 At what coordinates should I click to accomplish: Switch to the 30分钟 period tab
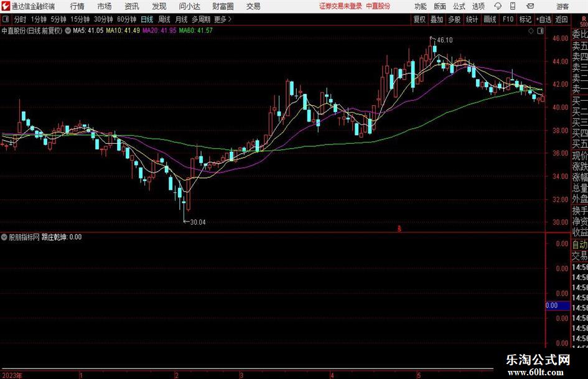[x=103, y=19]
